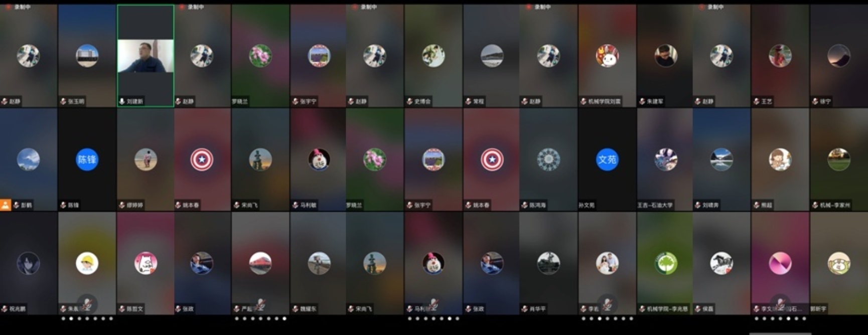Select the live video tile with green border
Image resolution: width=868 pixels, height=335 pixels.
click(x=146, y=56)
